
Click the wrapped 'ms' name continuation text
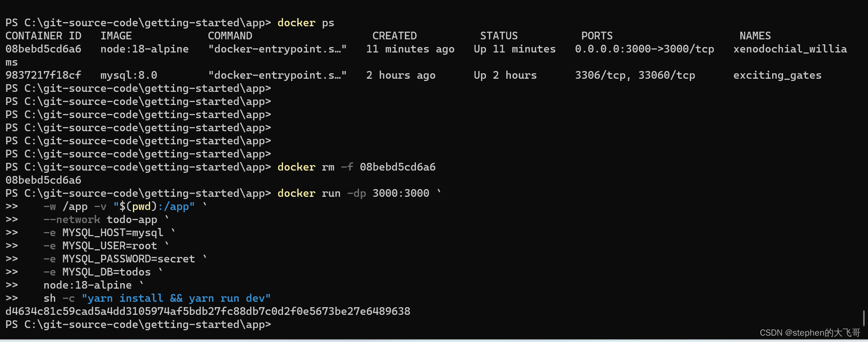(x=12, y=62)
